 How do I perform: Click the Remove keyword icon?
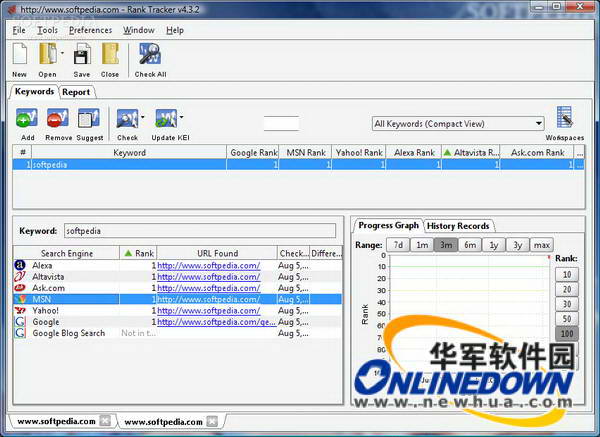pos(57,118)
